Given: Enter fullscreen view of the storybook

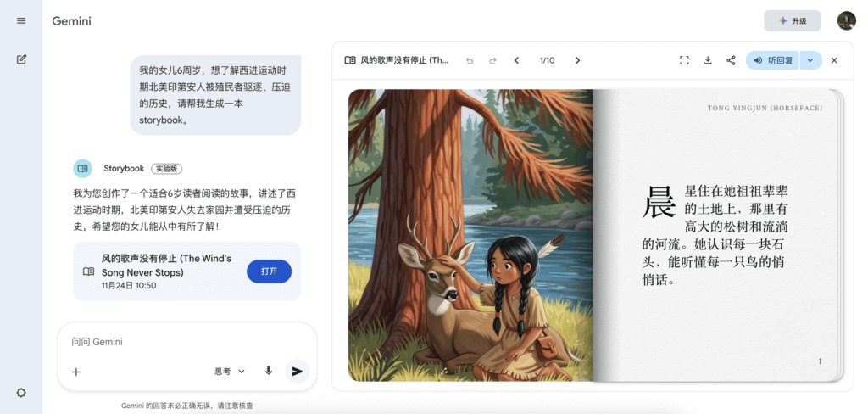Looking at the screenshot, I should (684, 60).
